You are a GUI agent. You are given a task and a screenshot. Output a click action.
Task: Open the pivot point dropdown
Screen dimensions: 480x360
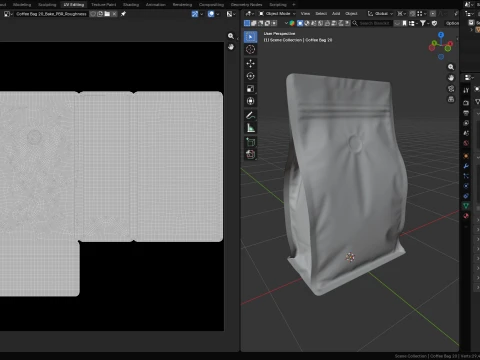point(402,14)
